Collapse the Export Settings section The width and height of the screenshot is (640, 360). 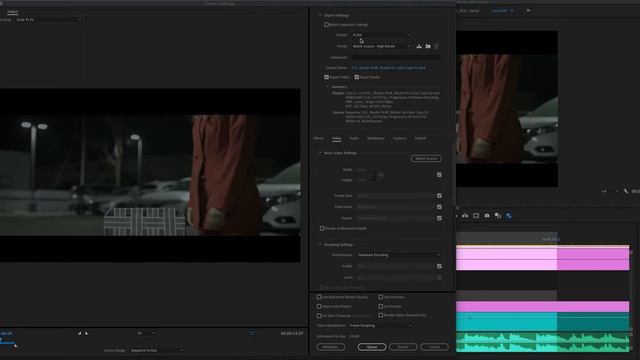click(x=320, y=15)
